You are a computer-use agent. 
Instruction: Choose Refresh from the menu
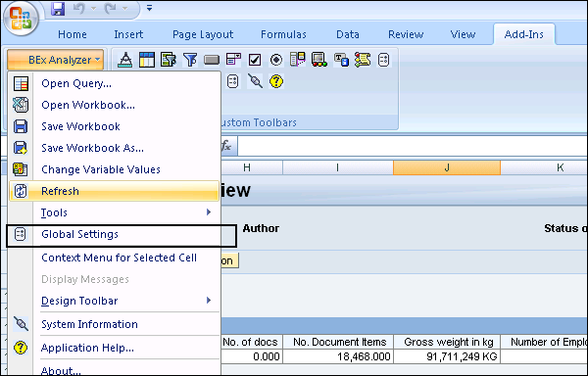(x=114, y=191)
